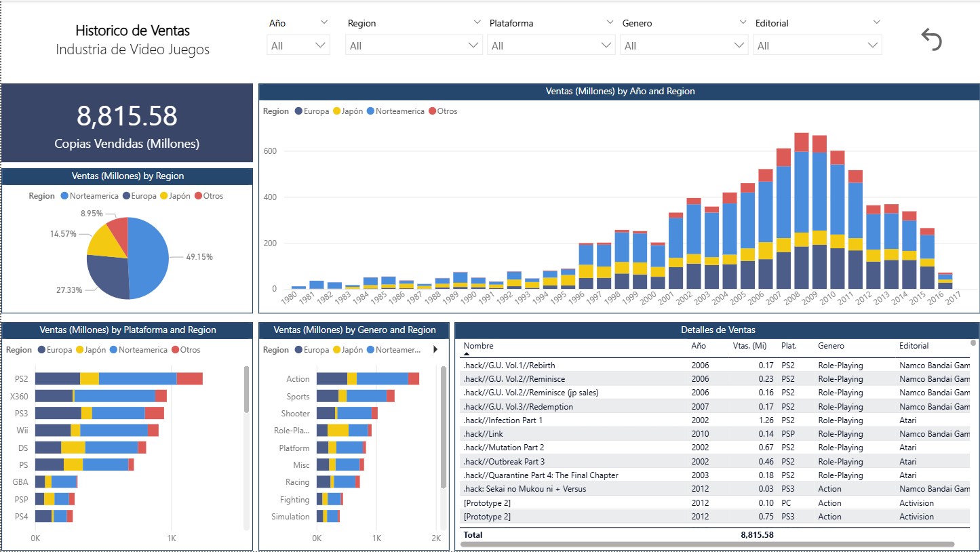Expand the Genero slicer dropdown
Screen dimensions: 980x552
point(684,45)
